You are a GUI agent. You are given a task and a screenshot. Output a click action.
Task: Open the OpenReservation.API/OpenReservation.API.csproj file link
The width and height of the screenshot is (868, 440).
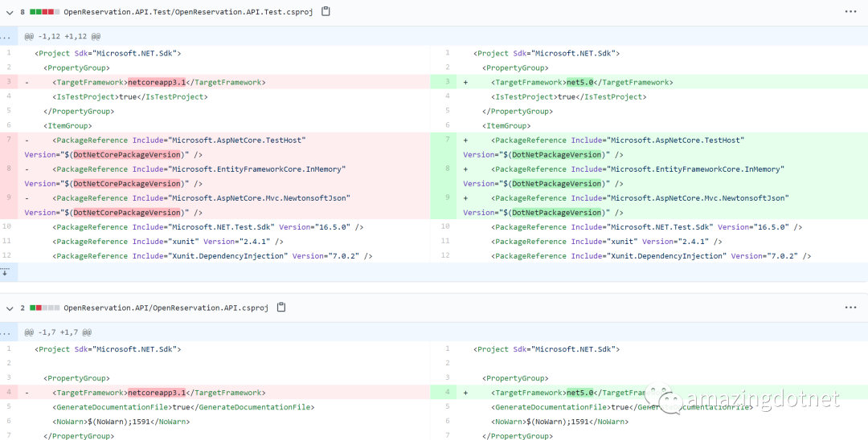click(166, 308)
